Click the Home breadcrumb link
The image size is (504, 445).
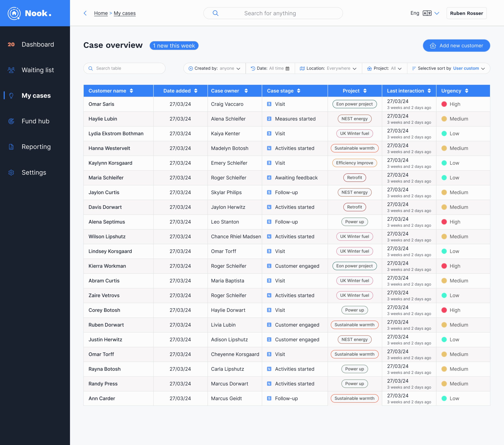coord(101,13)
